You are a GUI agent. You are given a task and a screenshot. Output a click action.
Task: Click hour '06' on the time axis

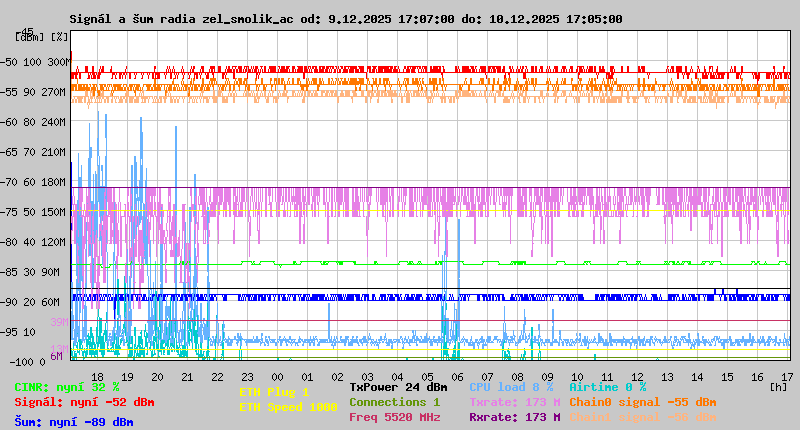pyautogui.click(x=458, y=377)
